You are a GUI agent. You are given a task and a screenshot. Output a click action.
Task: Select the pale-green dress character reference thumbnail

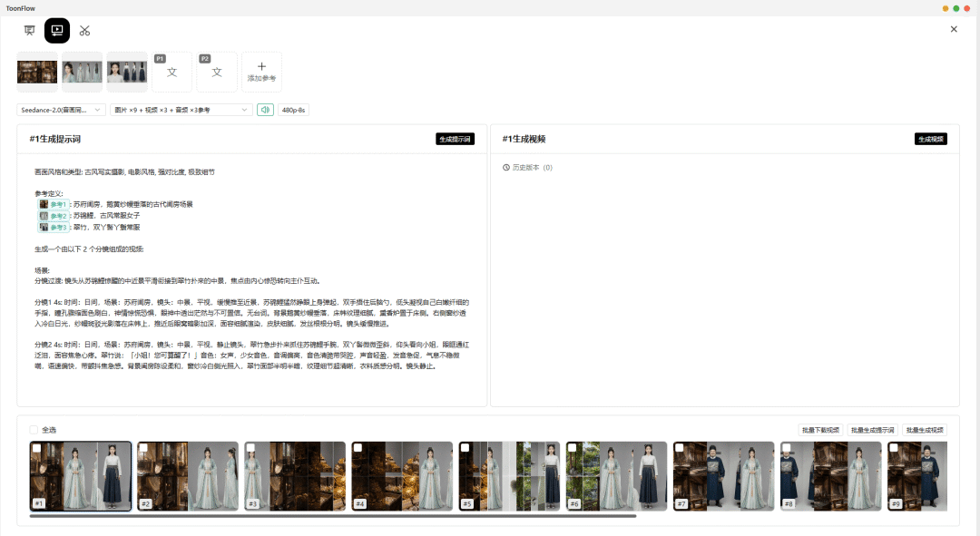[x=82, y=72]
